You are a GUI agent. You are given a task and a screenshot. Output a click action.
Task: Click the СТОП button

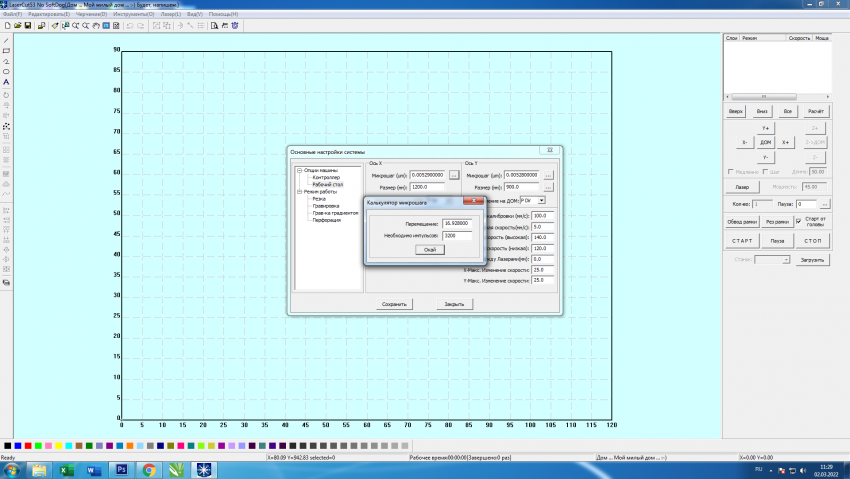coord(813,241)
